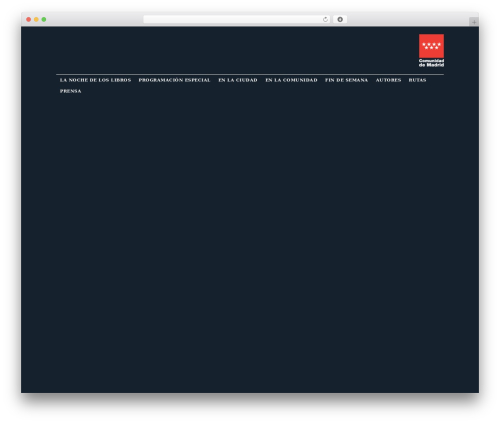This screenshot has height=423, width=500.
Task: Open the Autores page
Action: click(x=388, y=80)
